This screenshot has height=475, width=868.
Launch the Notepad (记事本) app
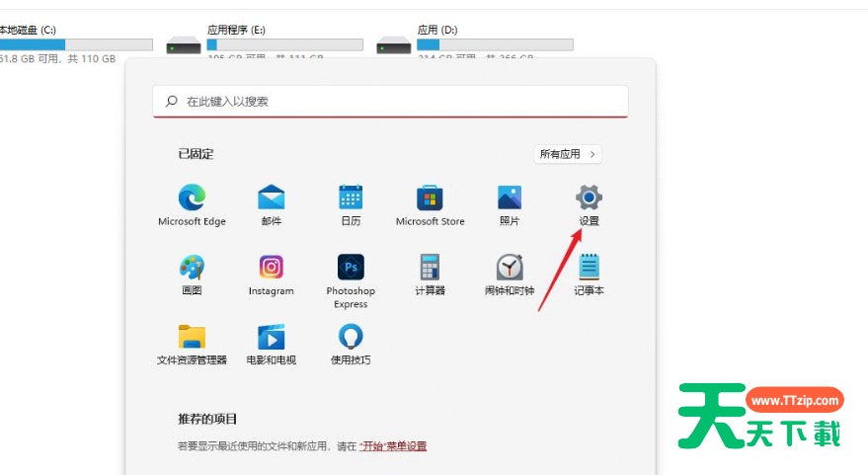point(589,268)
